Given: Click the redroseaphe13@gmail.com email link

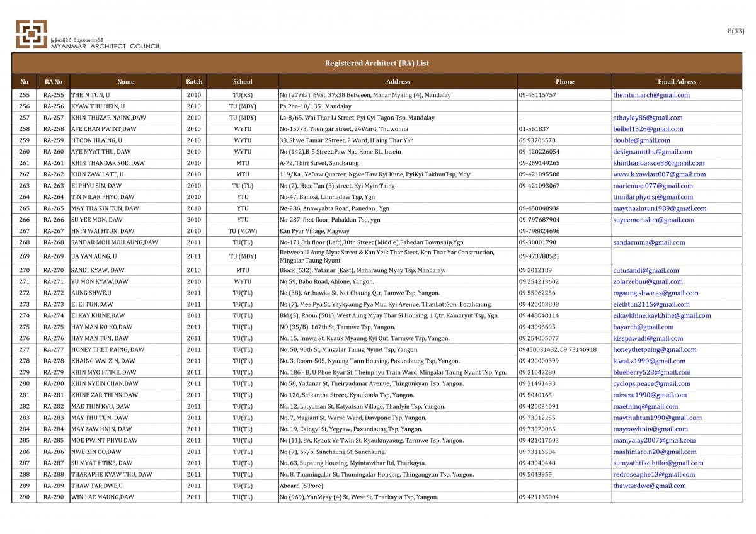Looking at the screenshot, I should point(654,474).
